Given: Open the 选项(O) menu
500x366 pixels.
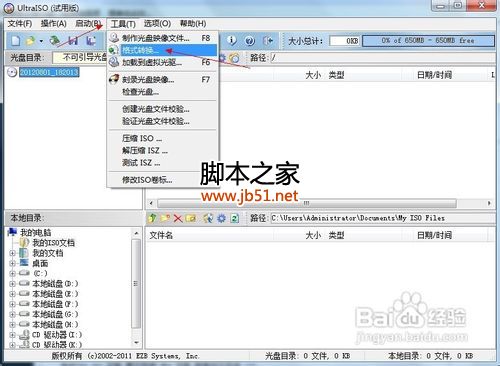Looking at the screenshot, I should 157,24.
